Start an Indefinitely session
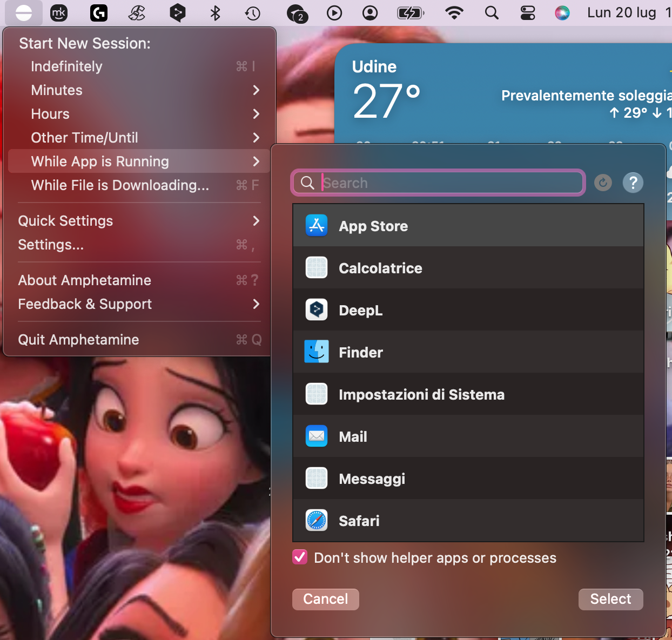 pyautogui.click(x=139, y=66)
